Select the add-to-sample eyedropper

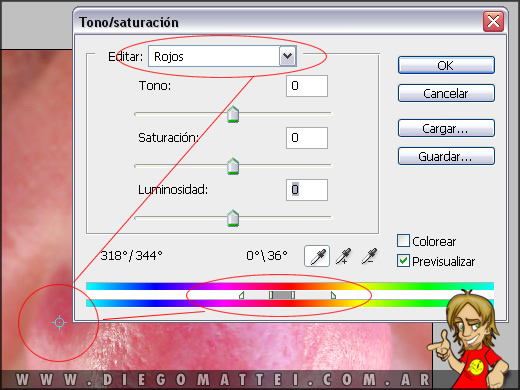point(343,256)
